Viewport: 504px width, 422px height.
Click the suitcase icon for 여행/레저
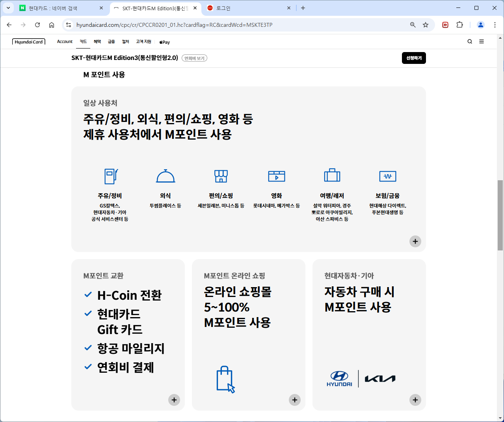[x=332, y=175]
